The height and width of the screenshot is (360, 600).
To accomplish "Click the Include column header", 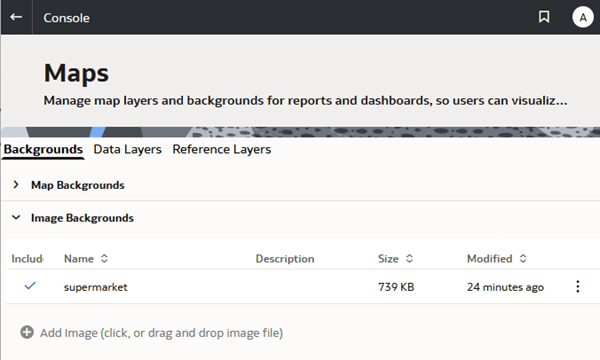I will (28, 259).
